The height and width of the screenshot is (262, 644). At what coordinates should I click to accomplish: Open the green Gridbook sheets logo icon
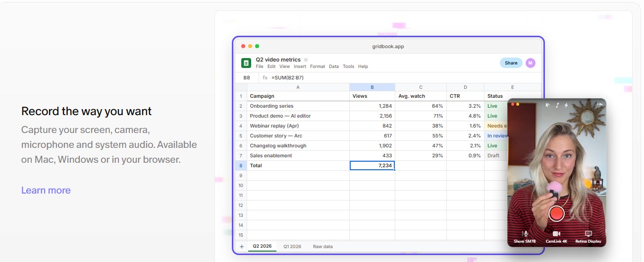(246, 63)
